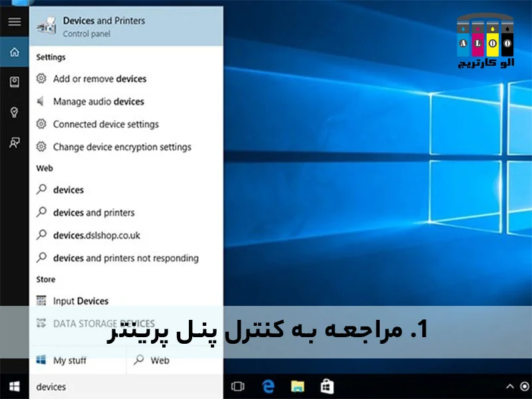Click the search box containing devices
Image resolution: width=532 pixels, height=399 pixels.
tap(126, 387)
